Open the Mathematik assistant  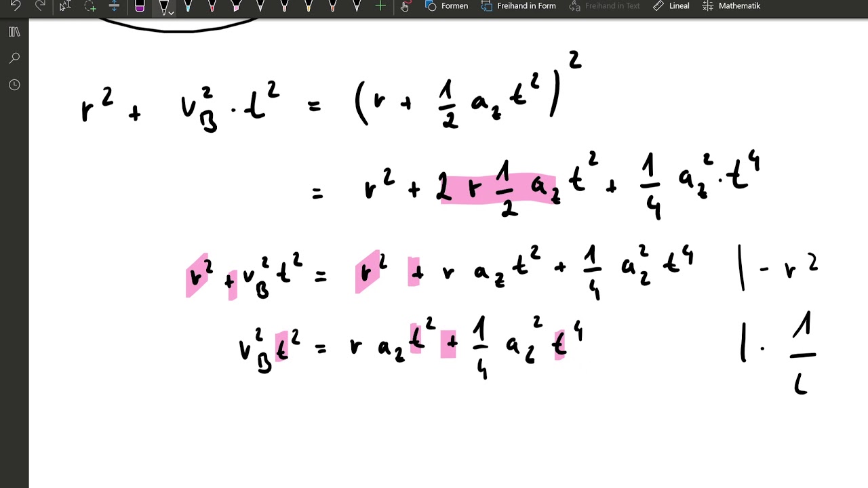point(731,5)
